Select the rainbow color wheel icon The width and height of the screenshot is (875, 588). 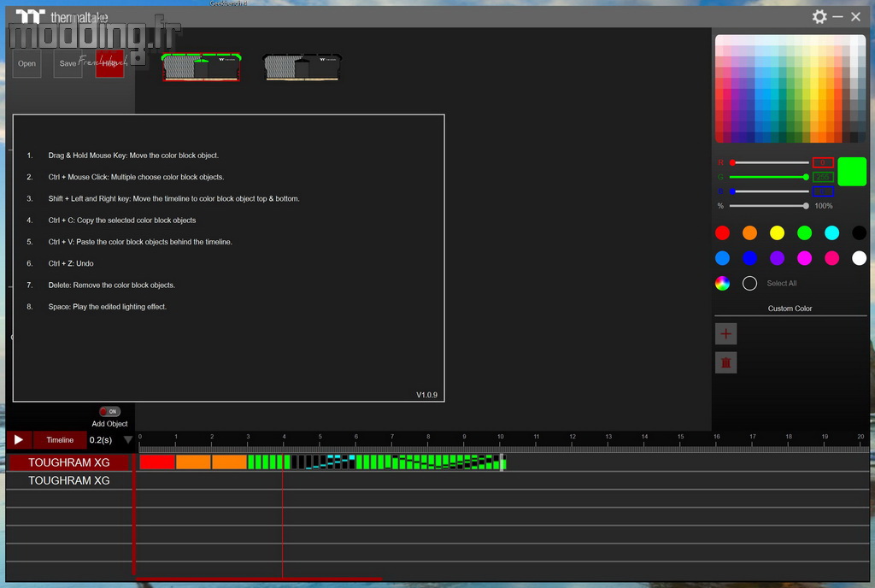pos(722,284)
